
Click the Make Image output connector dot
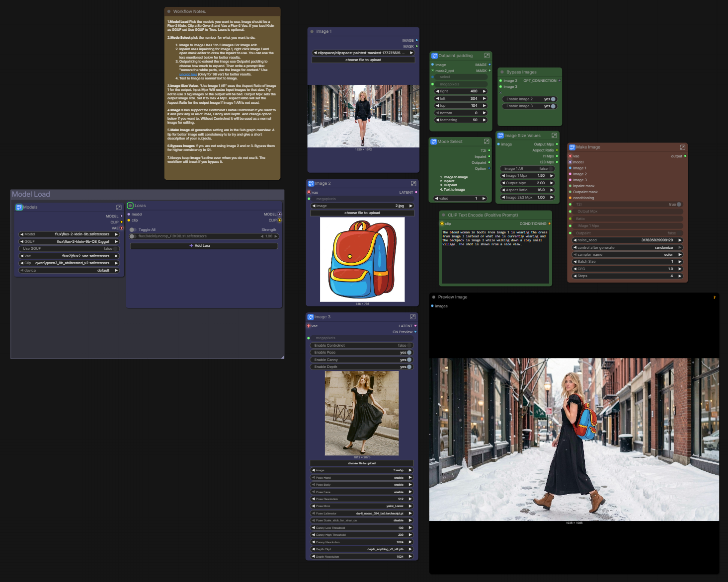pos(685,156)
